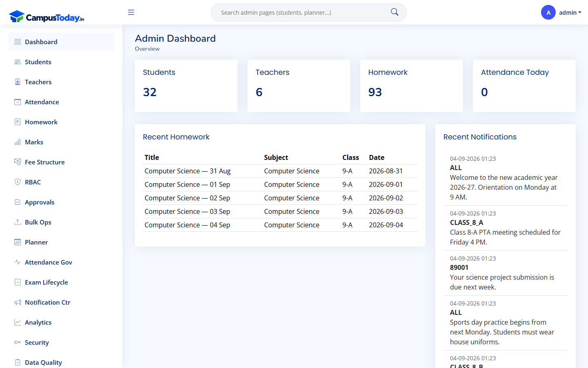This screenshot has height=368, width=588.
Task: Select row 'Computer Science — 02 Sep'
Action: tap(280, 198)
